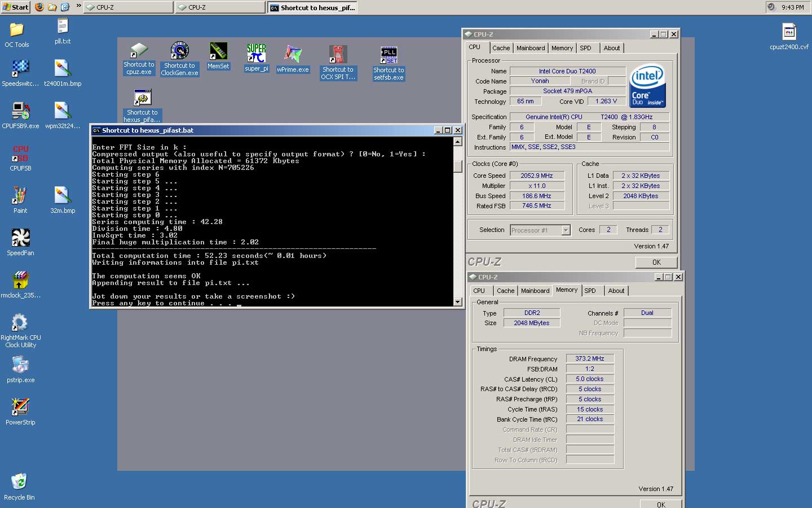Click the system tray clock icon
This screenshot has width=812, height=508.
pyautogui.click(x=771, y=7)
